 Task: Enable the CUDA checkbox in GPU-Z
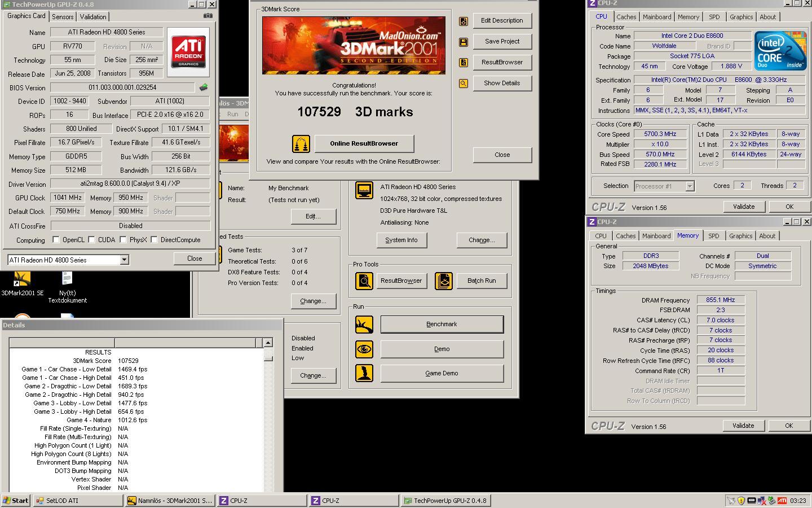click(91, 240)
